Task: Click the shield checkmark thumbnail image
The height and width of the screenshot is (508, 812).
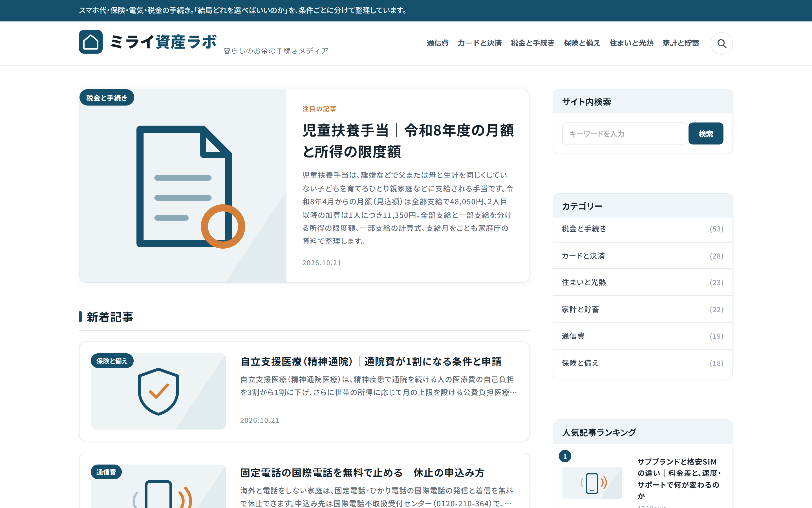Action: coord(158,391)
